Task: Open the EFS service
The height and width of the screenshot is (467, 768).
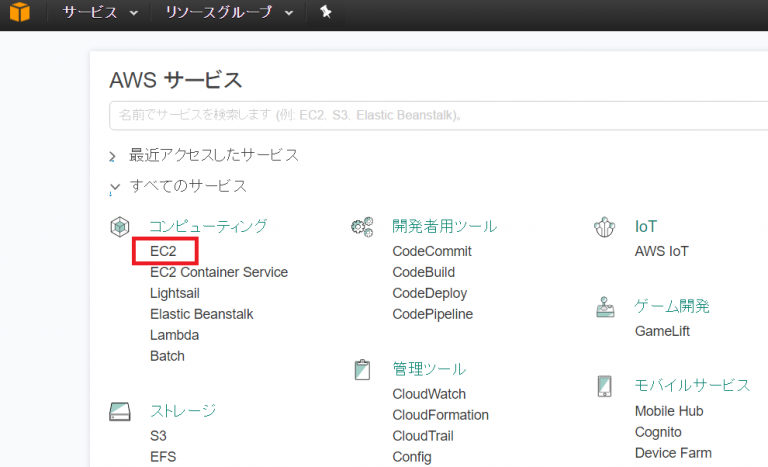Action: click(163, 457)
